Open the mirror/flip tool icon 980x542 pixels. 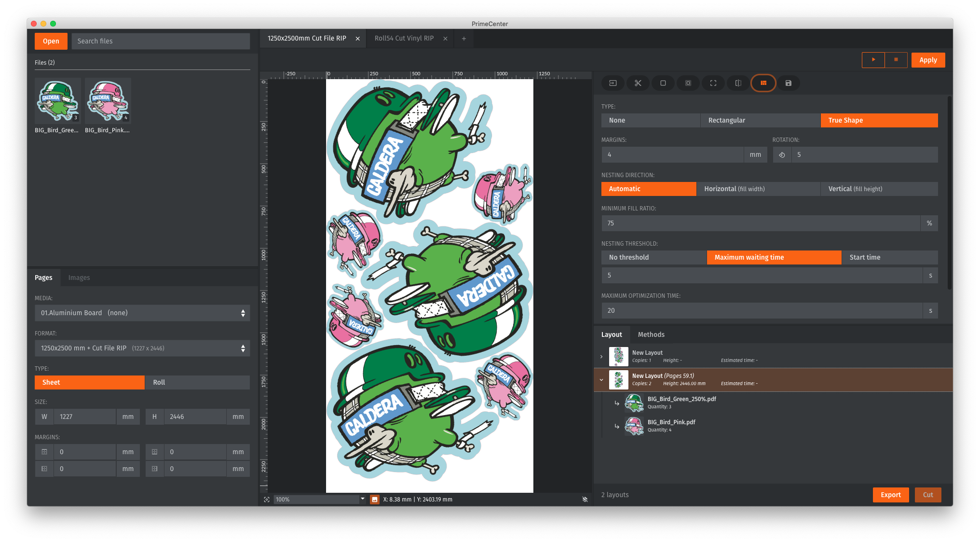tap(738, 83)
